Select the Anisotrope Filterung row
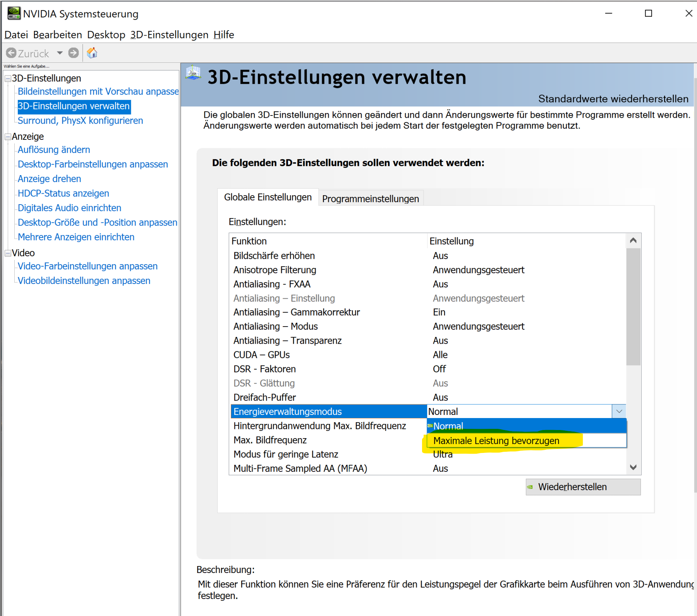The width and height of the screenshot is (697, 616). [428, 270]
